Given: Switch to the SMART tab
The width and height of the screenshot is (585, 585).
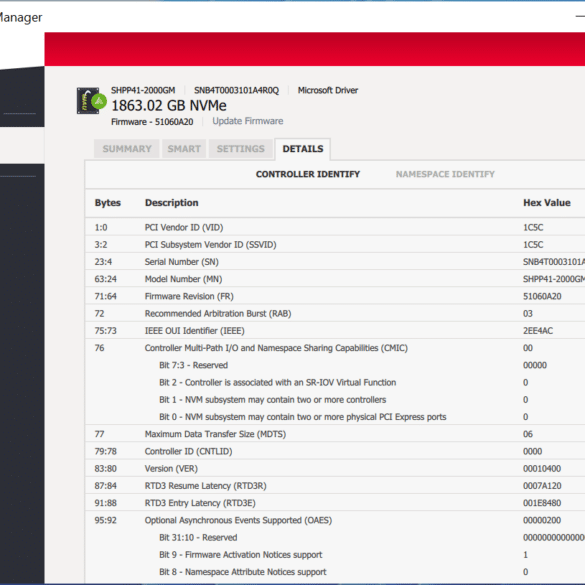Looking at the screenshot, I should tap(184, 149).
